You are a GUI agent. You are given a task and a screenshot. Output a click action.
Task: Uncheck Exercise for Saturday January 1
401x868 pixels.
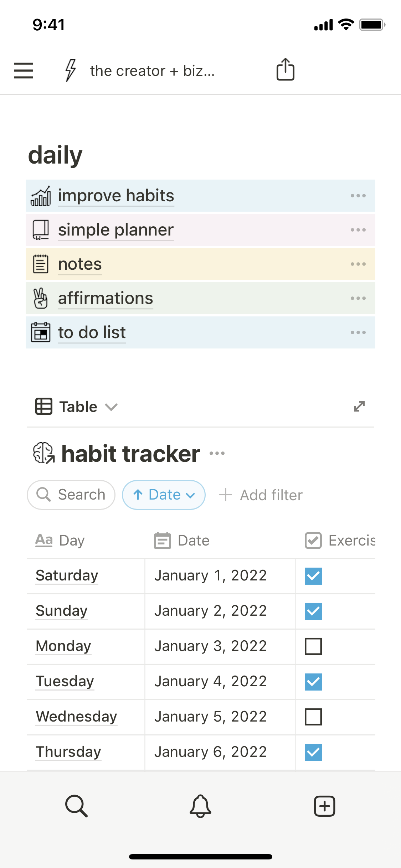click(x=313, y=576)
